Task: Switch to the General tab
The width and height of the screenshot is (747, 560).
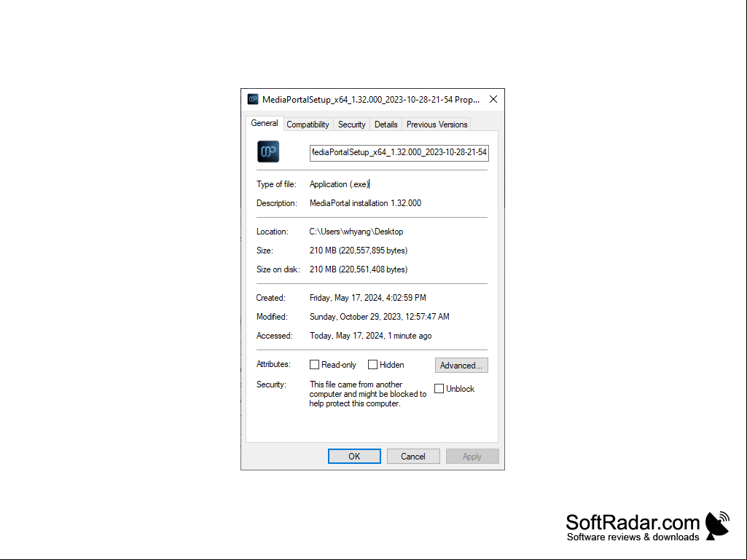Action: point(265,123)
